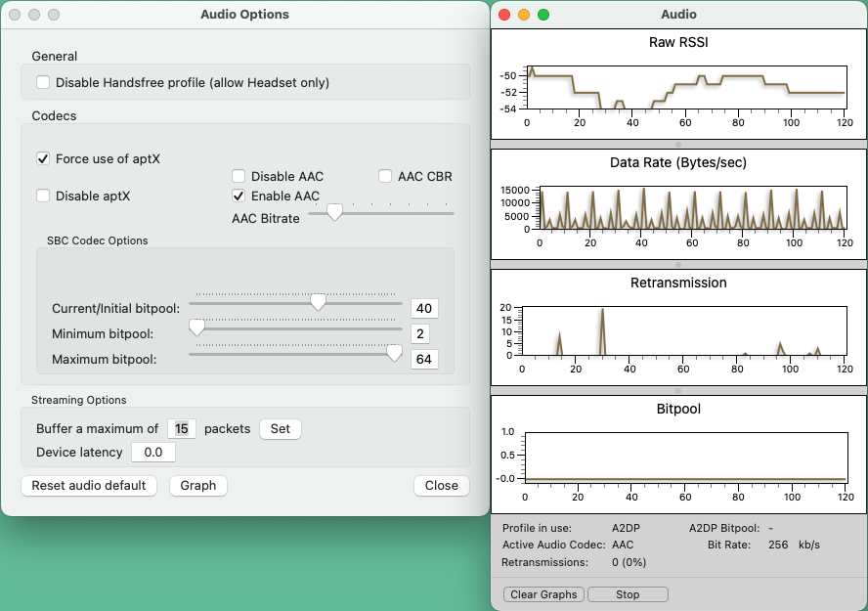Click the buffer packets count field
Image resolution: width=868 pixels, height=611 pixels.
(182, 429)
